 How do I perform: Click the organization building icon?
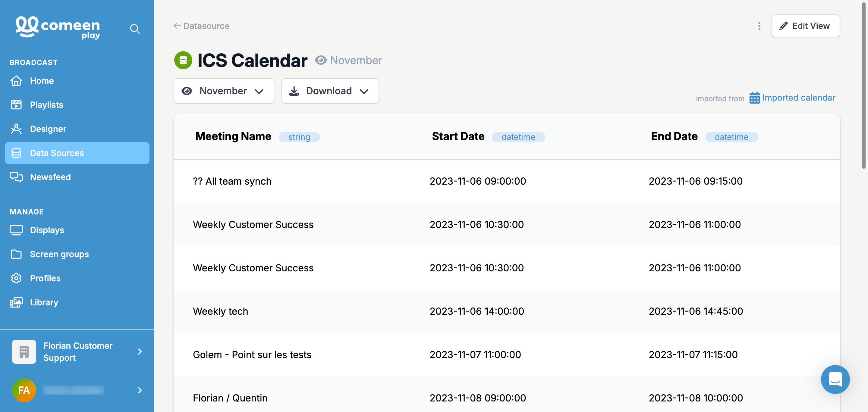coord(24,352)
